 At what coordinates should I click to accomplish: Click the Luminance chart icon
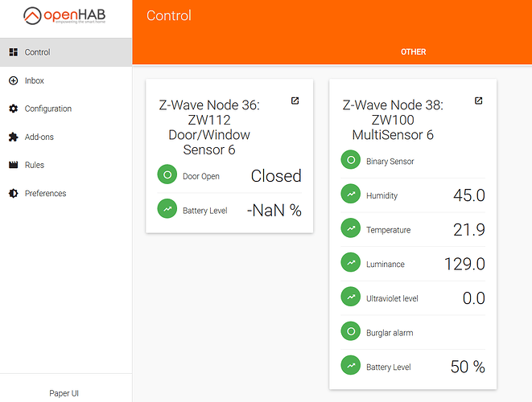click(x=351, y=264)
